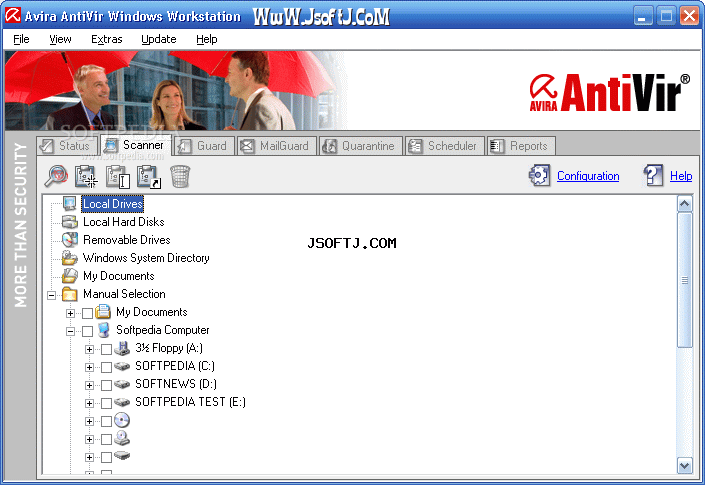Image resolution: width=705 pixels, height=485 pixels.
Task: Select the Local Hard Disks profile
Action: point(124,222)
